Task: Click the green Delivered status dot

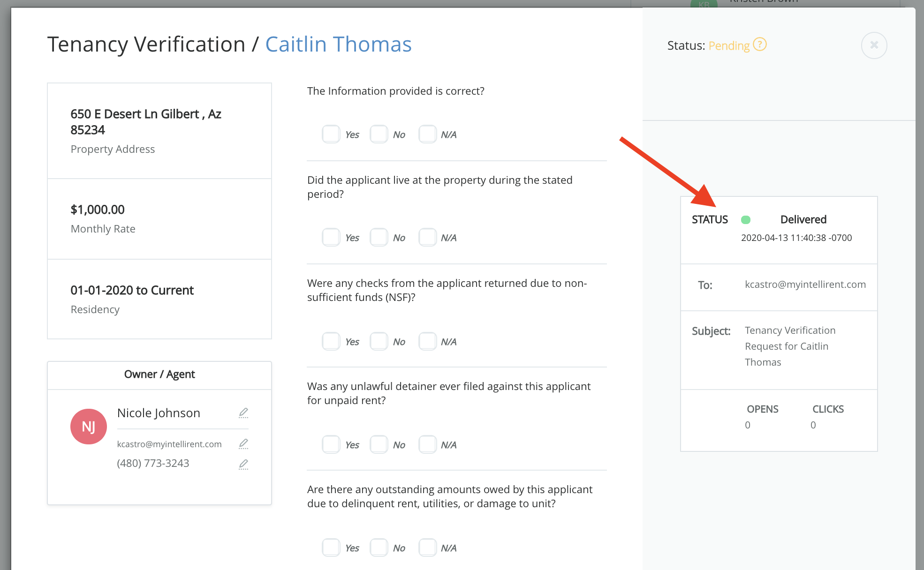Action: (746, 220)
